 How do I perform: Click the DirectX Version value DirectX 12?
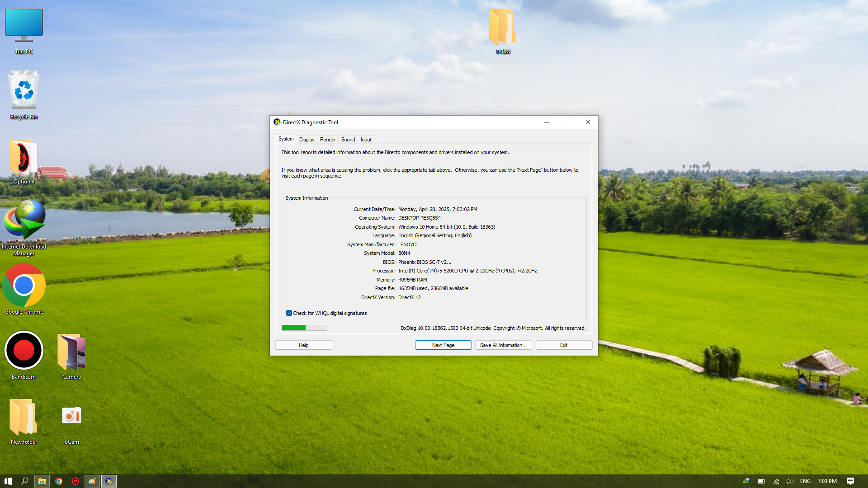pos(410,297)
